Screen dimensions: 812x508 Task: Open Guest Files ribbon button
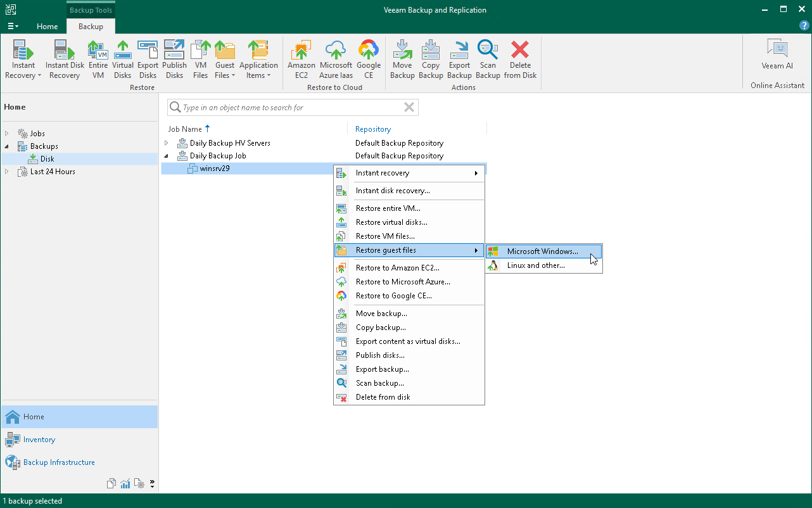tap(225, 60)
